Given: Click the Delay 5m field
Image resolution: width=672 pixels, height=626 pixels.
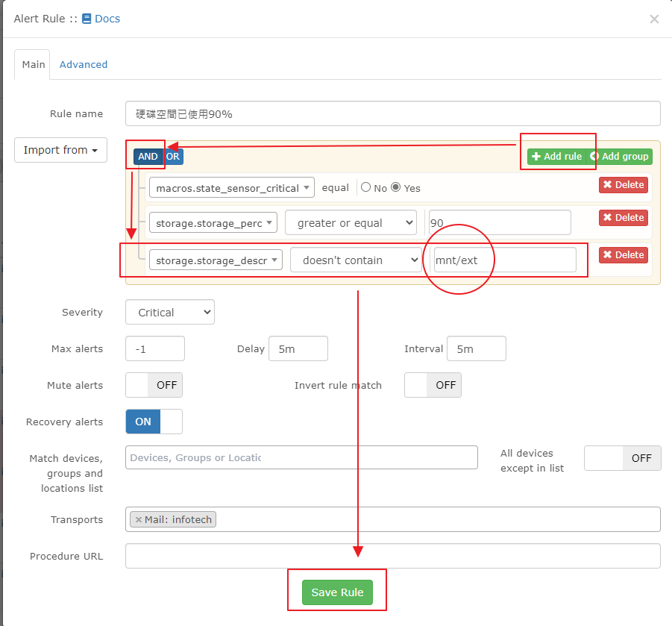Looking at the screenshot, I should pos(298,348).
